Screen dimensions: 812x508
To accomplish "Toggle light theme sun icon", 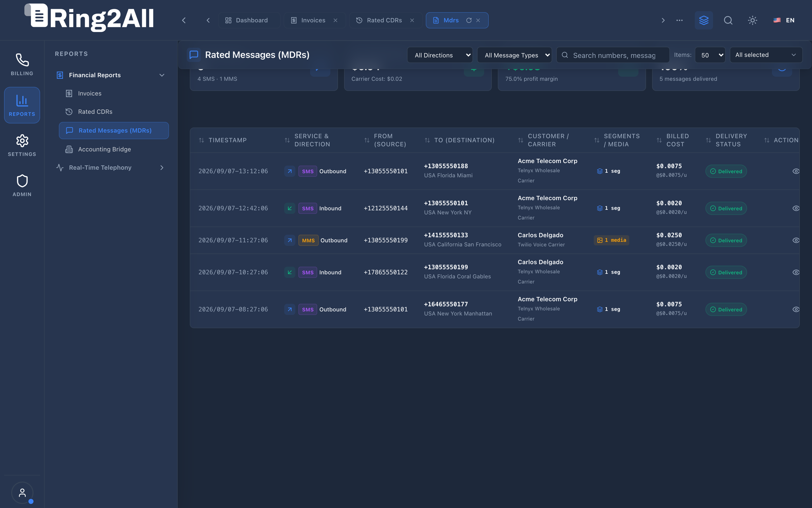I will [x=753, y=20].
